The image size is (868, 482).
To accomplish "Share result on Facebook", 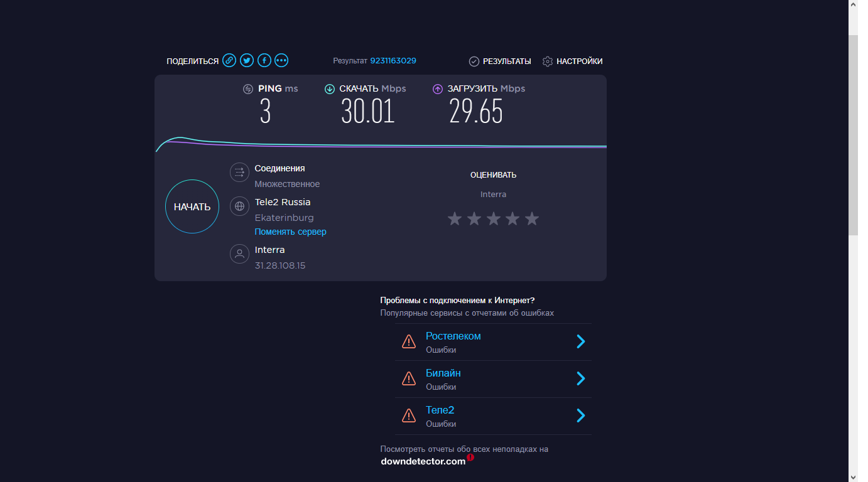I will (x=264, y=61).
